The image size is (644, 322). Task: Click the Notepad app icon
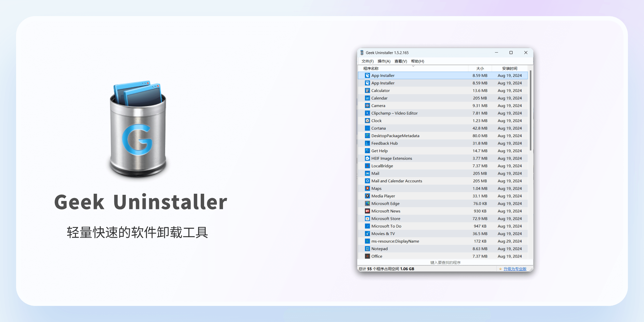pyautogui.click(x=367, y=248)
